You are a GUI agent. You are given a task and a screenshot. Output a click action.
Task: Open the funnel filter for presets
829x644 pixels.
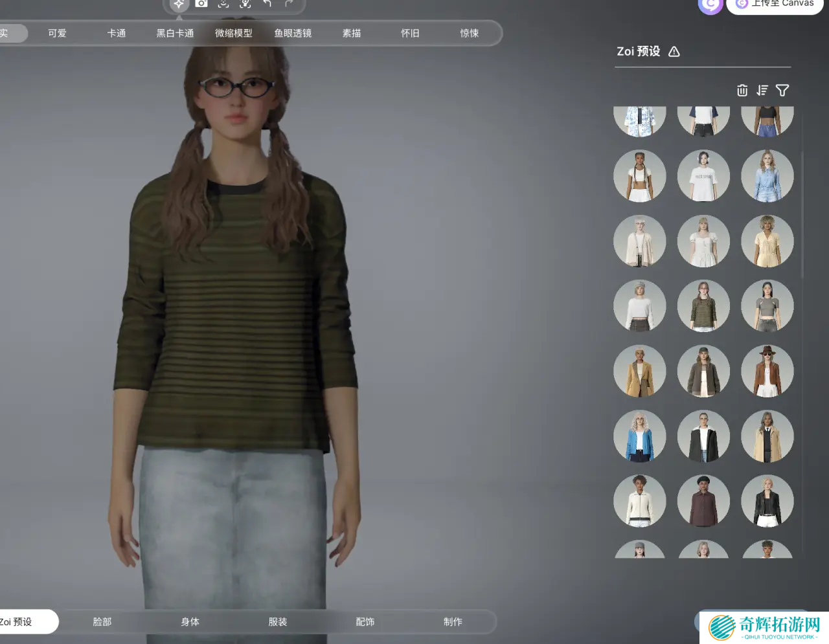[x=782, y=91]
